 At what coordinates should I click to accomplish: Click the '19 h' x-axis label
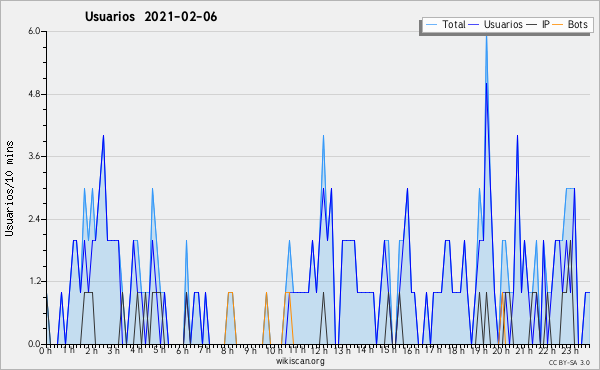point(478,351)
